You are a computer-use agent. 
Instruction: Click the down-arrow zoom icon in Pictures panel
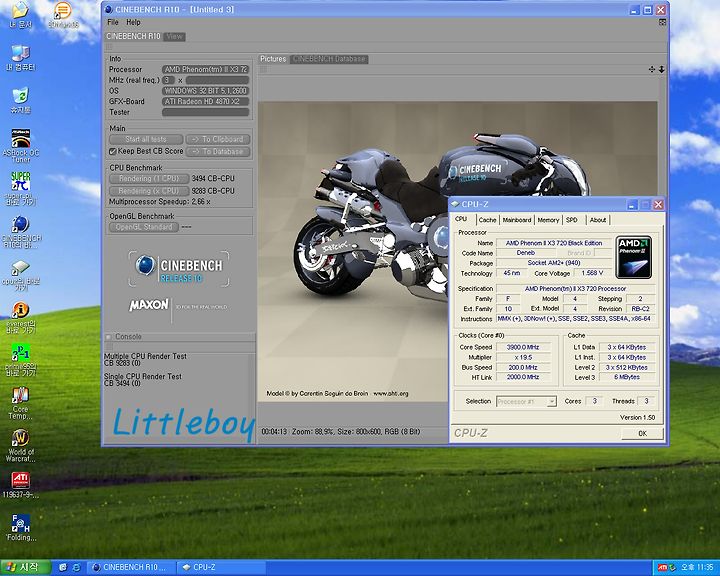[662, 69]
